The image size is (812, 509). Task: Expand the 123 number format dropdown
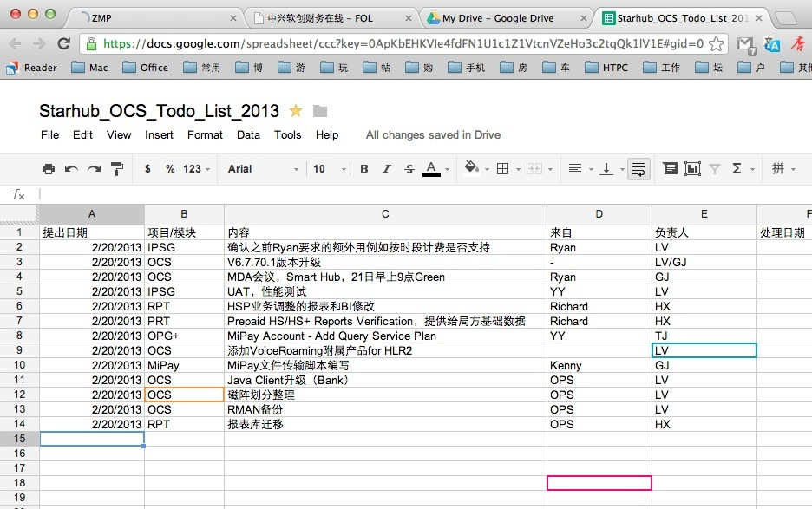(196, 169)
